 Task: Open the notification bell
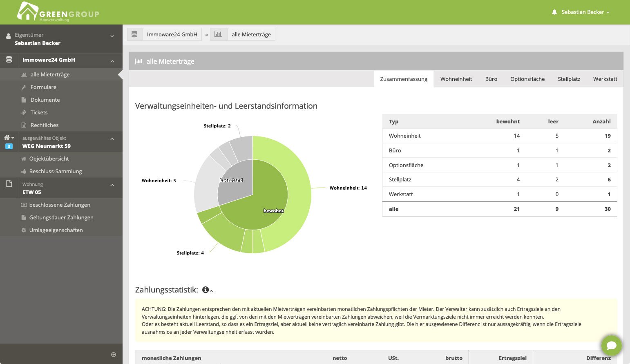click(554, 12)
